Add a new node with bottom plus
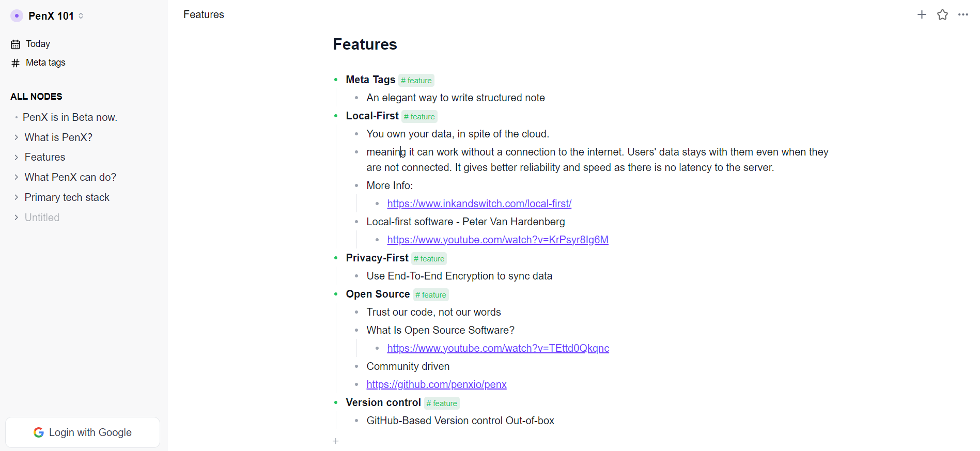 tap(336, 441)
